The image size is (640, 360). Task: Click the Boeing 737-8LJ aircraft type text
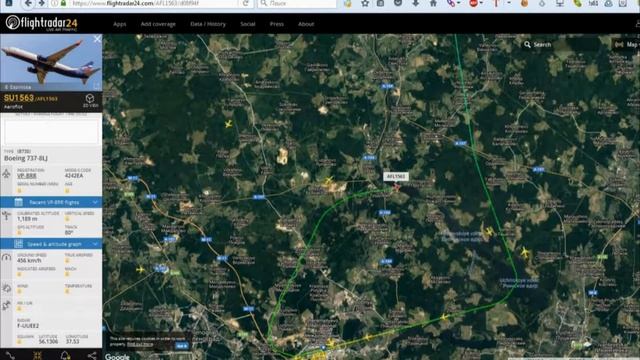click(x=26, y=158)
